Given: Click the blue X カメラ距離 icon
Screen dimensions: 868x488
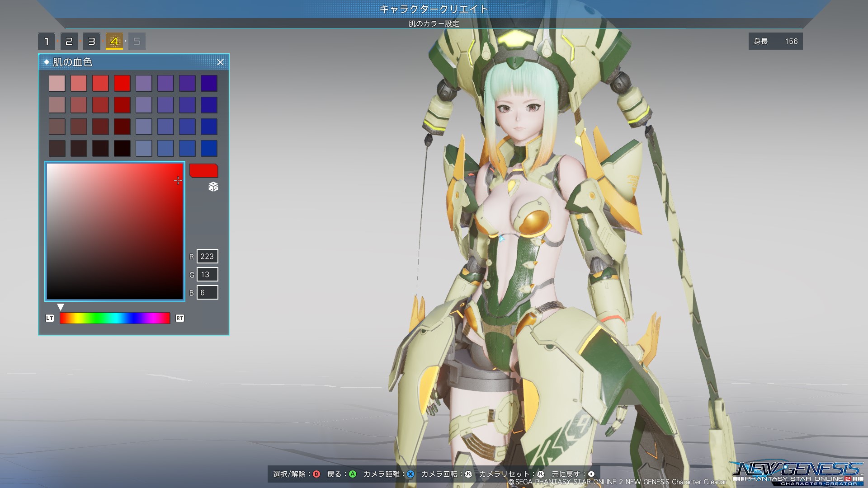Looking at the screenshot, I should coord(410,474).
